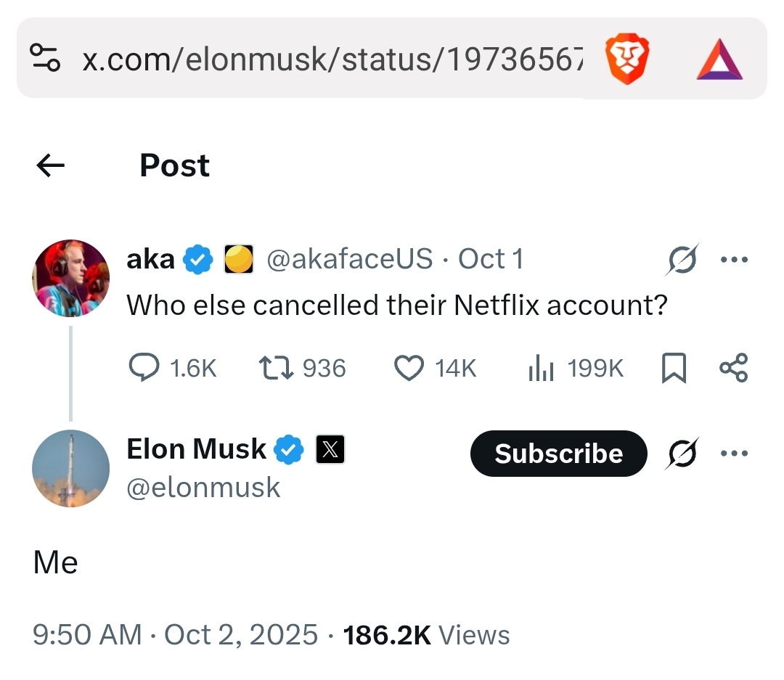The image size is (784, 680).
Task: Open Grok icon on aka's post
Action: tap(682, 259)
